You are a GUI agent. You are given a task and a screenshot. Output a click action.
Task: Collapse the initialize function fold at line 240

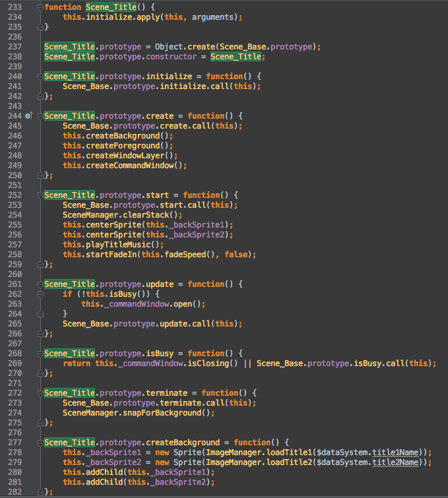pos(40,77)
